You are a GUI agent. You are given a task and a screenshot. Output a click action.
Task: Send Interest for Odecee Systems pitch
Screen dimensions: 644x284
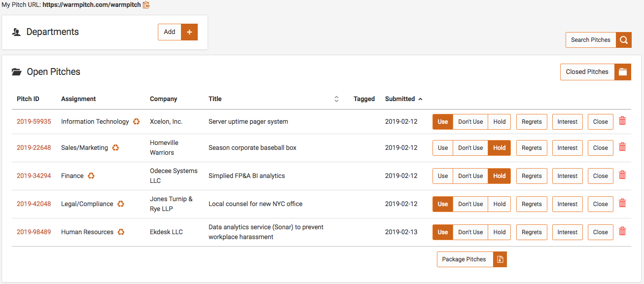(568, 176)
